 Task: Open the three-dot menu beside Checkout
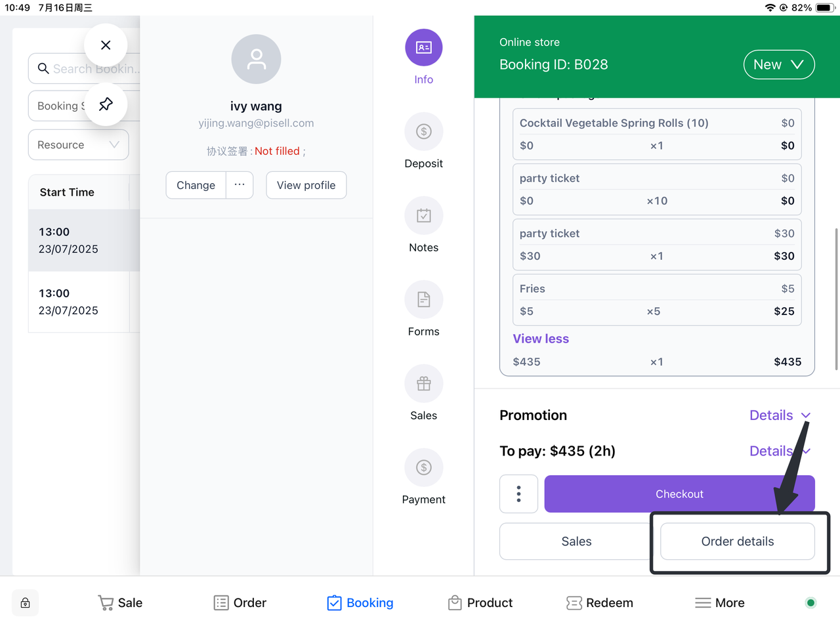(518, 494)
